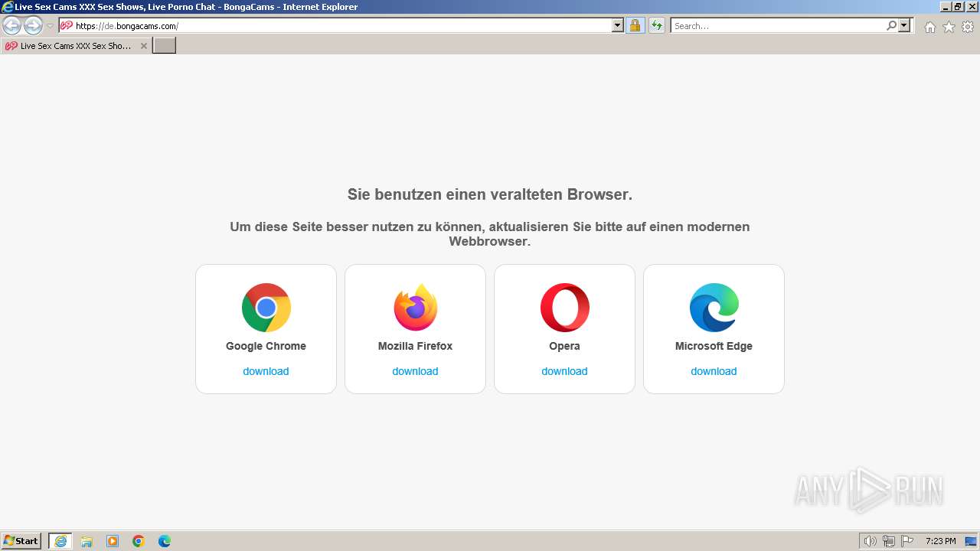Open the Action Center flag icon
The width and height of the screenshot is (980, 551).
point(907,541)
